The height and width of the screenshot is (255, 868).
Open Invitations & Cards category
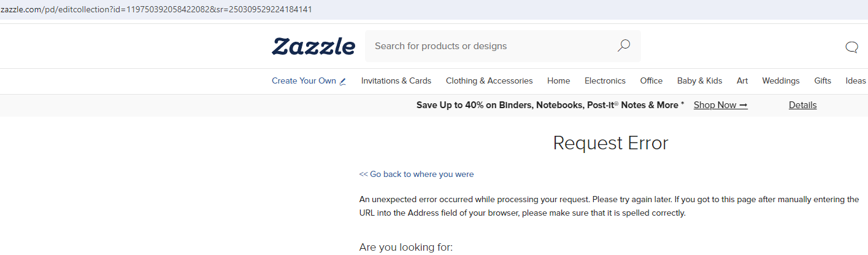coord(396,80)
